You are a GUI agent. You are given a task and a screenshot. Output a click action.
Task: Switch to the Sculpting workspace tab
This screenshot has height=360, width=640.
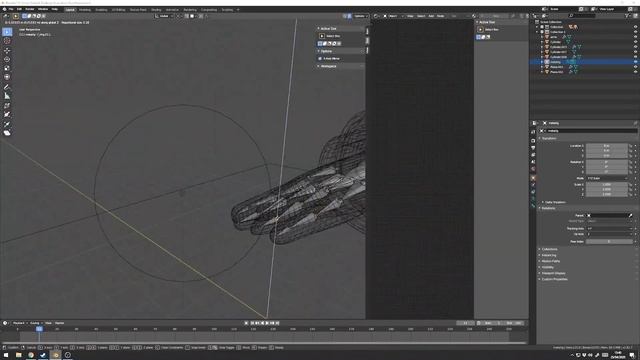101,9
